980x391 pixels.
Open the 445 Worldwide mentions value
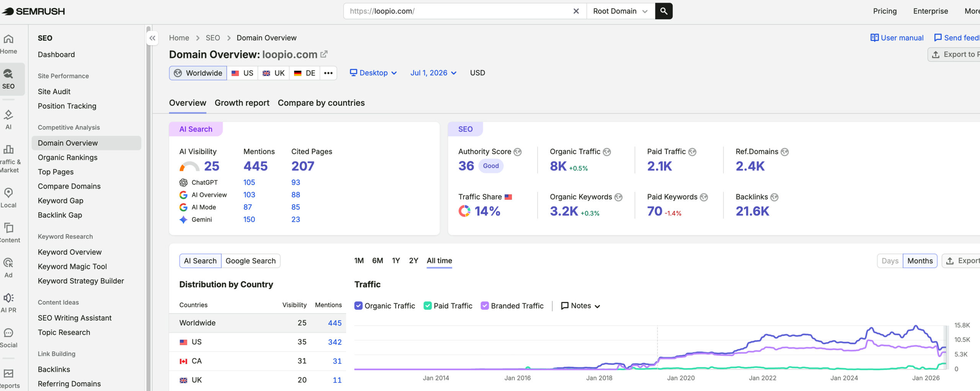pyautogui.click(x=335, y=323)
